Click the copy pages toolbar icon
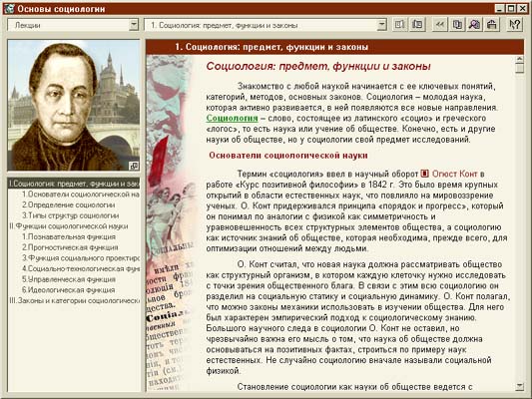Screen dimensions: 532x399 [457, 25]
